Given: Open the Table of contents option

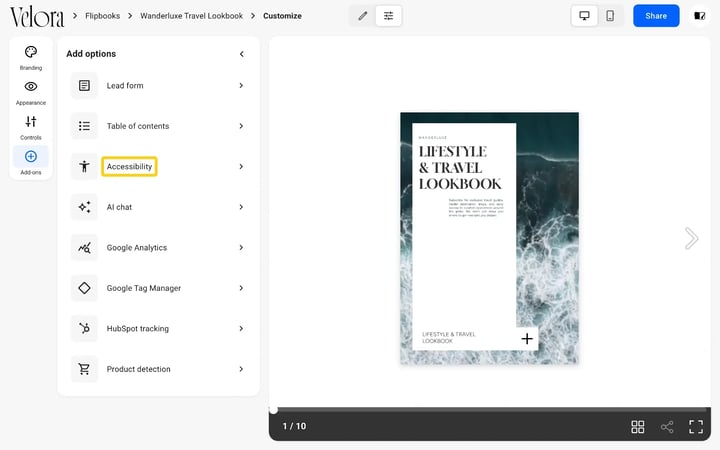Looking at the screenshot, I should pos(158,126).
